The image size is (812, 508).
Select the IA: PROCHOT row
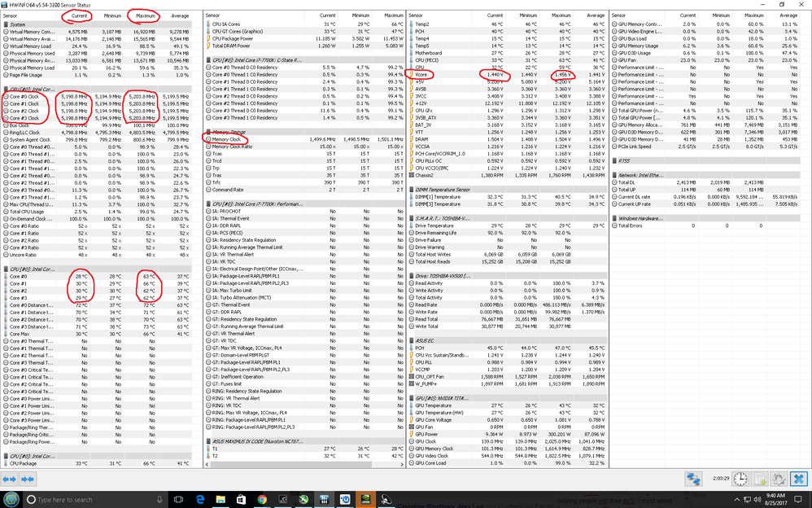pos(304,212)
